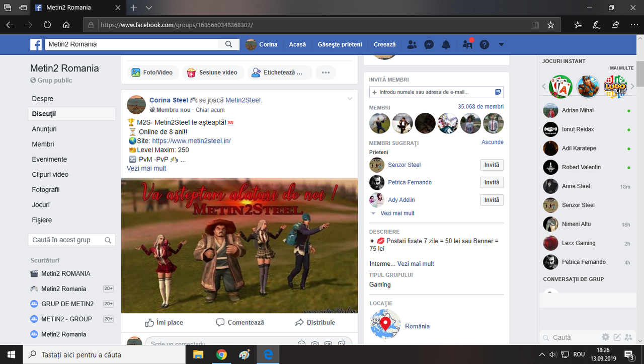Open the notifications bell icon
This screenshot has width=644, height=364.
pos(446,44)
